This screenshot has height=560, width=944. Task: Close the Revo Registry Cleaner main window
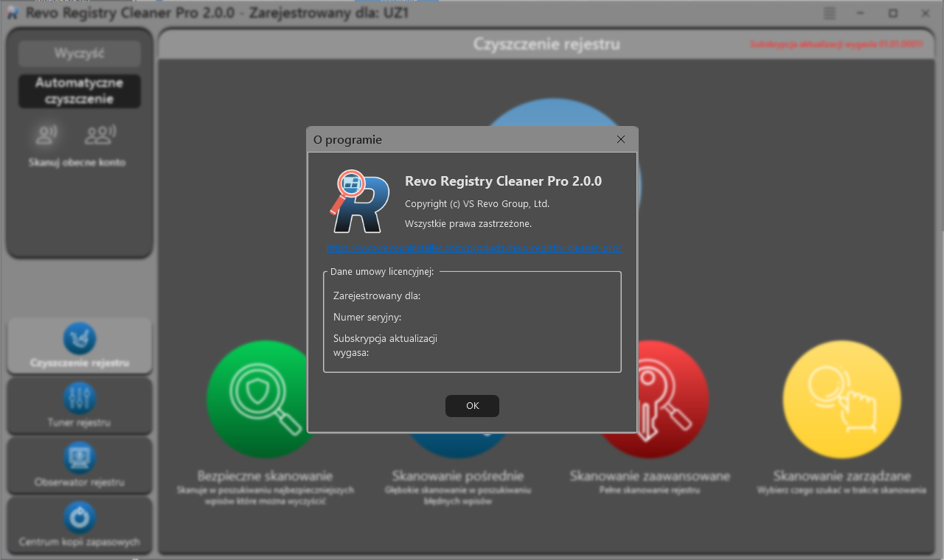pyautogui.click(x=925, y=13)
